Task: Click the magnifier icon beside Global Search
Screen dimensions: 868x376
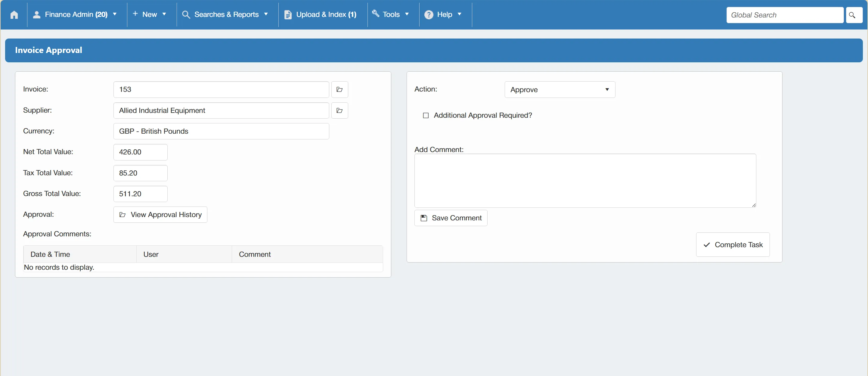Action: 854,15
